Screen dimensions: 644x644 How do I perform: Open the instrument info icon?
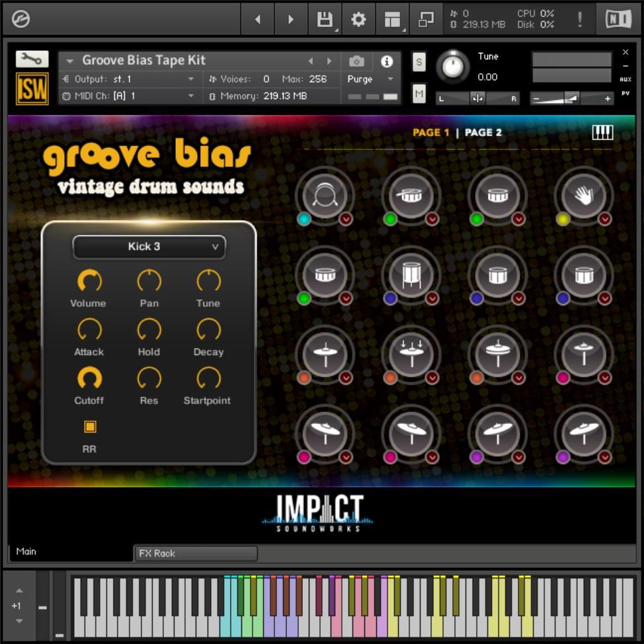click(387, 61)
